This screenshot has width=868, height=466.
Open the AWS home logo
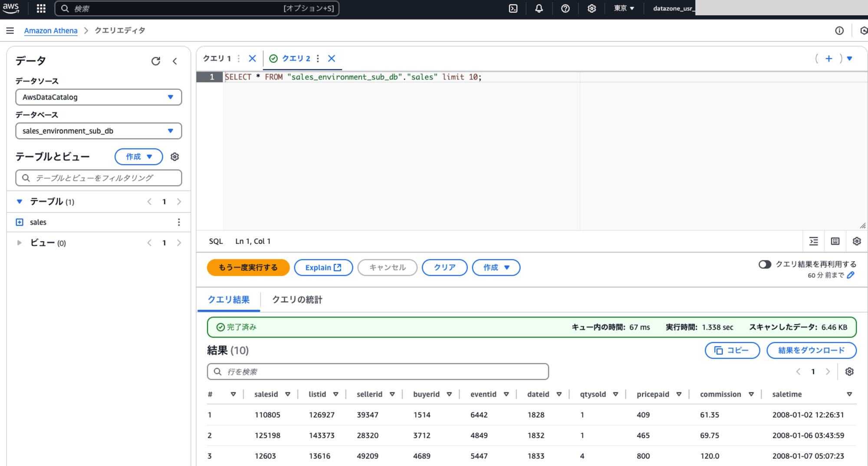pyautogui.click(x=11, y=8)
